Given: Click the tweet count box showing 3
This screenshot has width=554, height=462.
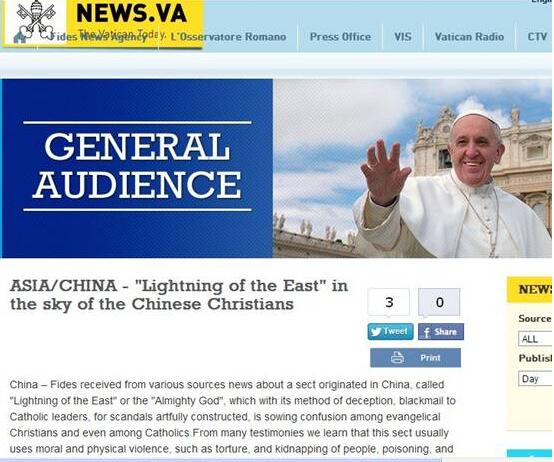Looking at the screenshot, I should (x=389, y=302).
